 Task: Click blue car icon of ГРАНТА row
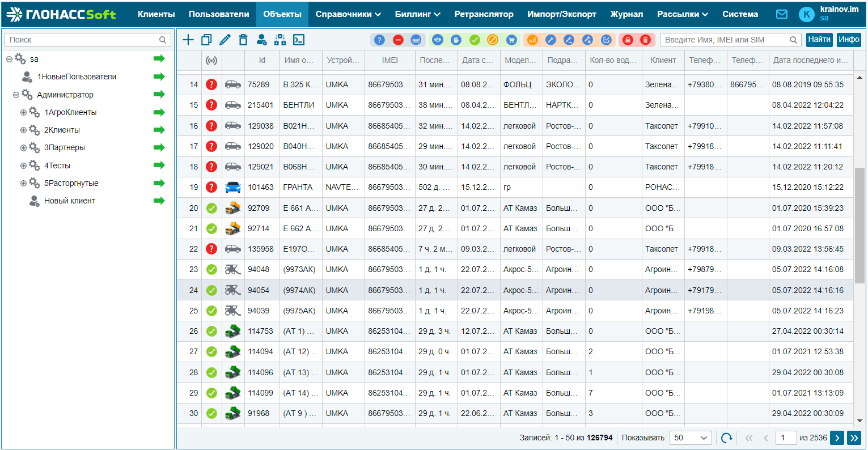[x=233, y=187]
